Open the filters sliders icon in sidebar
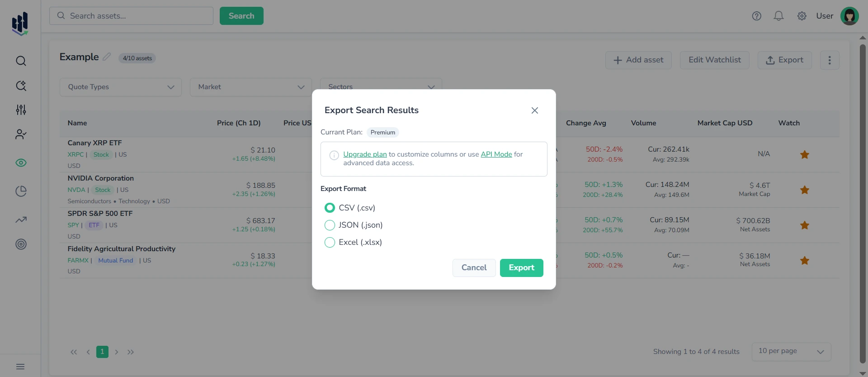 coord(21,110)
